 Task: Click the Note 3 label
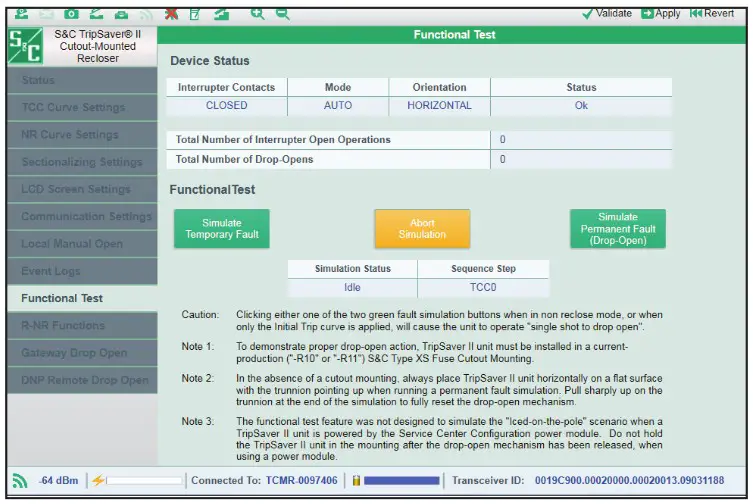point(197,421)
